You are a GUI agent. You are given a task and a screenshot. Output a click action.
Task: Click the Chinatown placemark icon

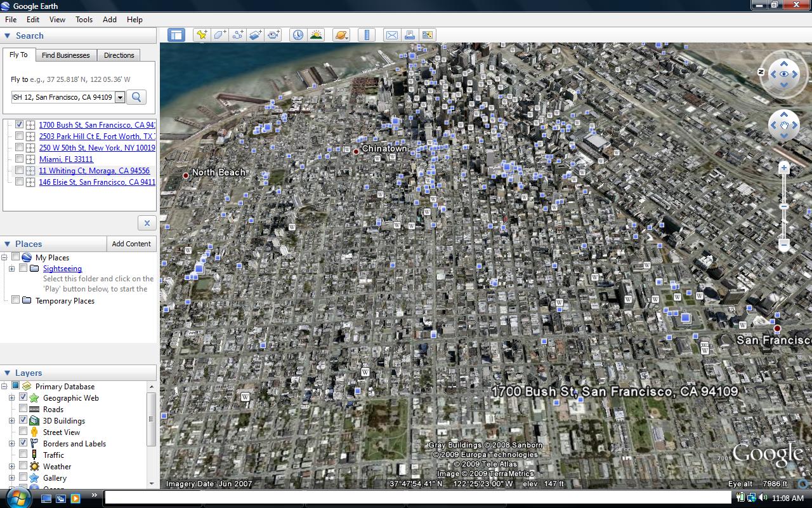[x=356, y=151]
